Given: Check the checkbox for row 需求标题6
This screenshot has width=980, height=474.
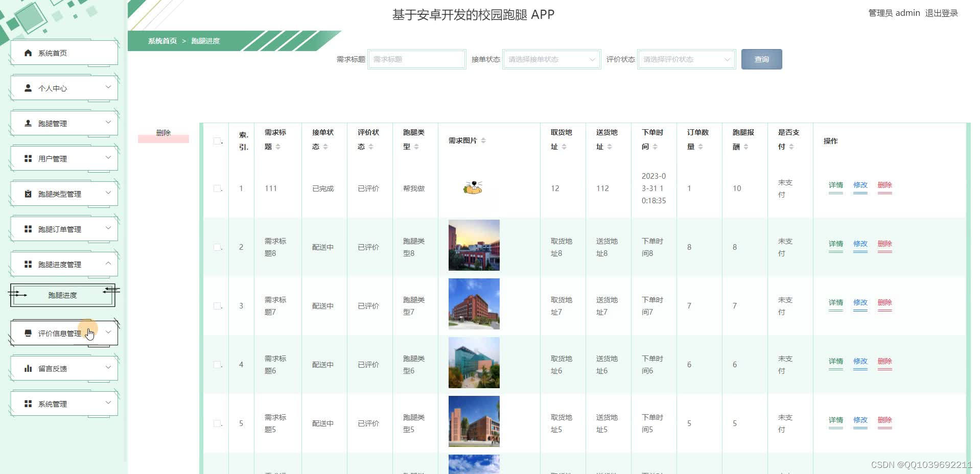Looking at the screenshot, I should pos(217,365).
